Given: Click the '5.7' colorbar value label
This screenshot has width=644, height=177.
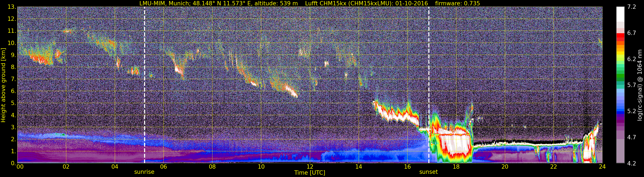Looking at the screenshot, I should click(632, 85).
